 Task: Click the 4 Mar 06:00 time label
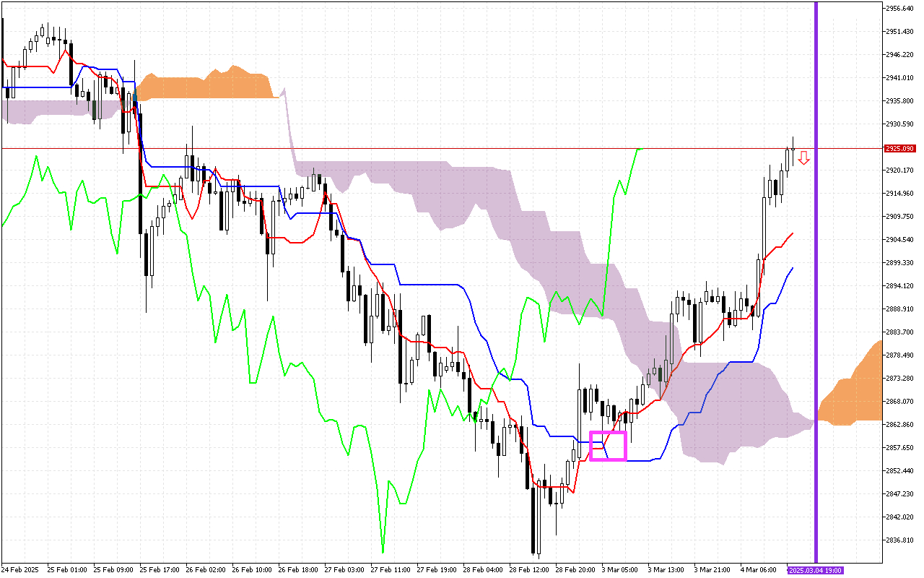tap(758, 570)
